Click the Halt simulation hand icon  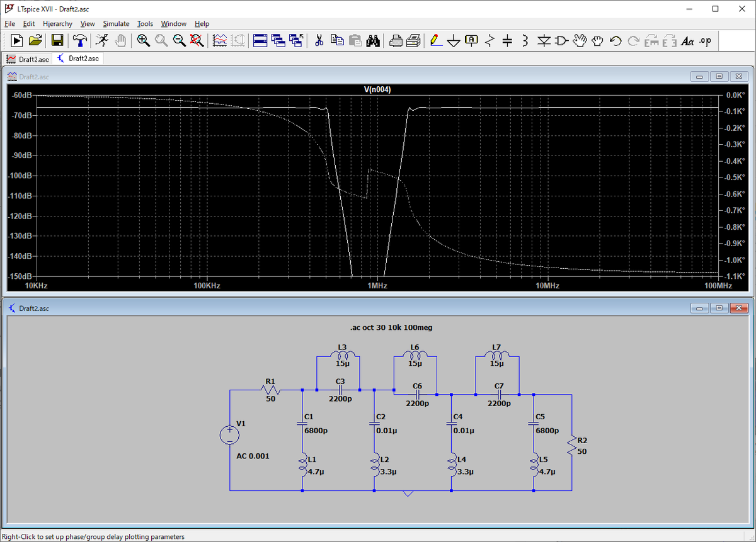coord(120,40)
